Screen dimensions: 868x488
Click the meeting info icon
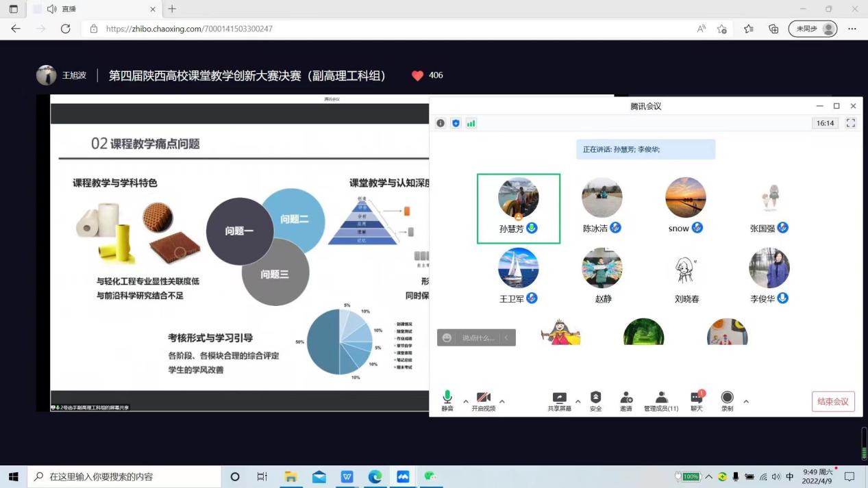pyautogui.click(x=441, y=123)
